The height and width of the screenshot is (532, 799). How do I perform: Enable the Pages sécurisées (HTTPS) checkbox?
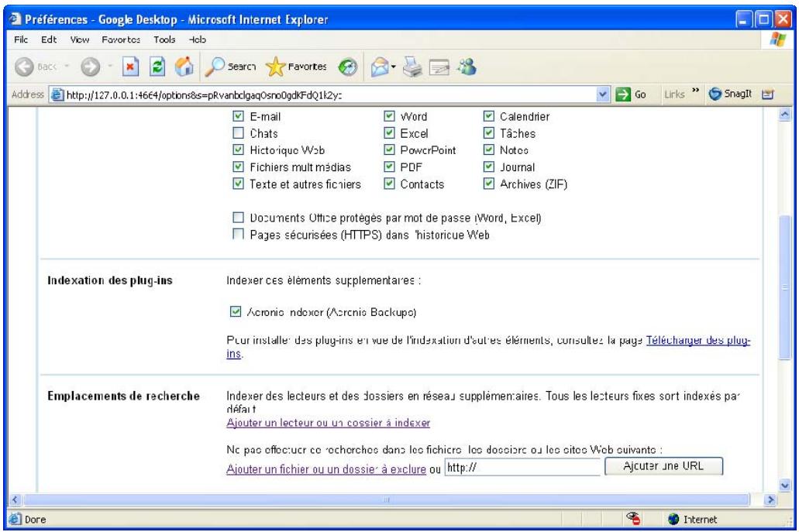pos(238,234)
